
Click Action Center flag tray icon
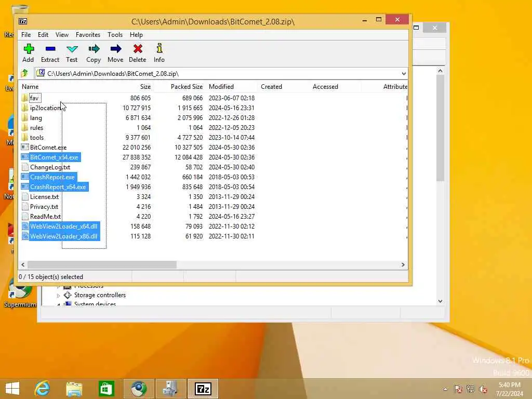coord(458,389)
